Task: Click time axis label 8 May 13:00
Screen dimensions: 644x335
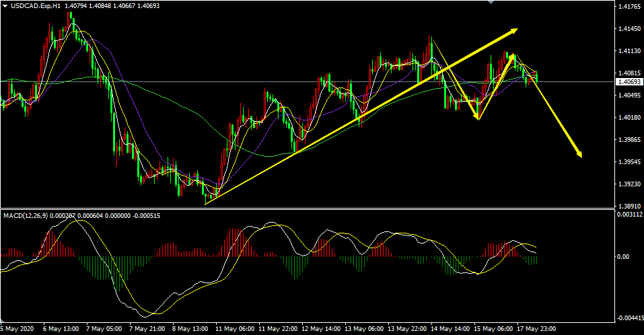Action: (190, 329)
